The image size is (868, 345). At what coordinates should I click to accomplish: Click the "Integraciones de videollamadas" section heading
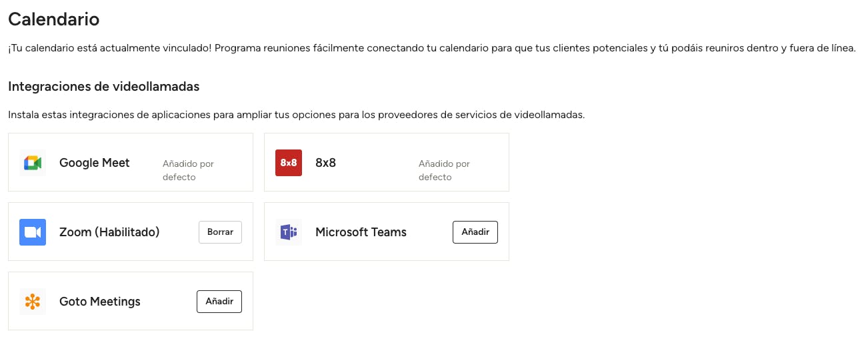click(x=104, y=87)
